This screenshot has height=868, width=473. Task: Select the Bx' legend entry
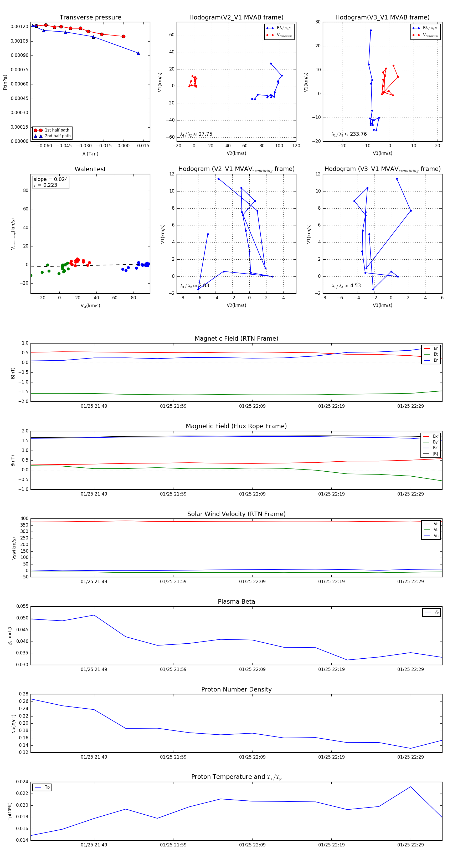pos(431,436)
